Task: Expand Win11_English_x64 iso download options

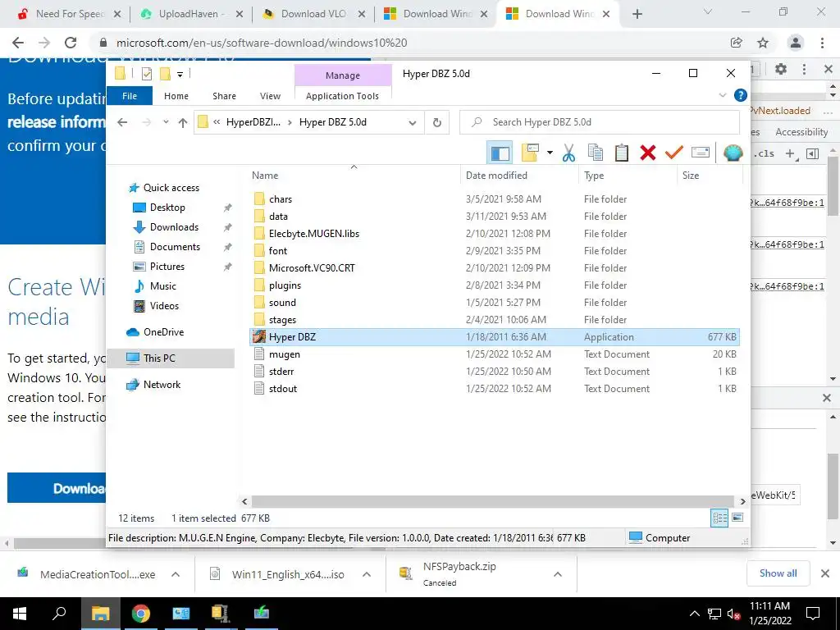Action: (367, 574)
